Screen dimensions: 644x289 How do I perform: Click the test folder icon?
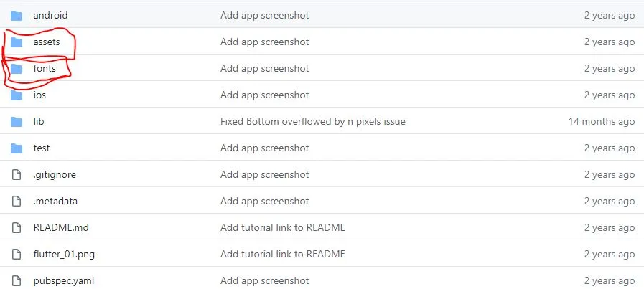point(17,148)
